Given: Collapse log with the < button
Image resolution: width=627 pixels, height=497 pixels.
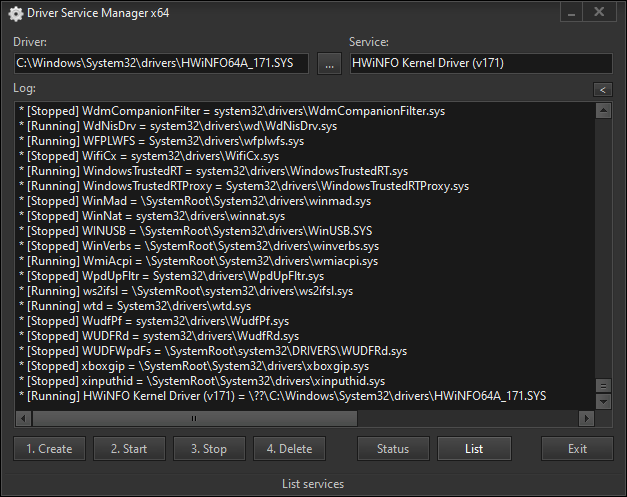Looking at the screenshot, I should (603, 90).
